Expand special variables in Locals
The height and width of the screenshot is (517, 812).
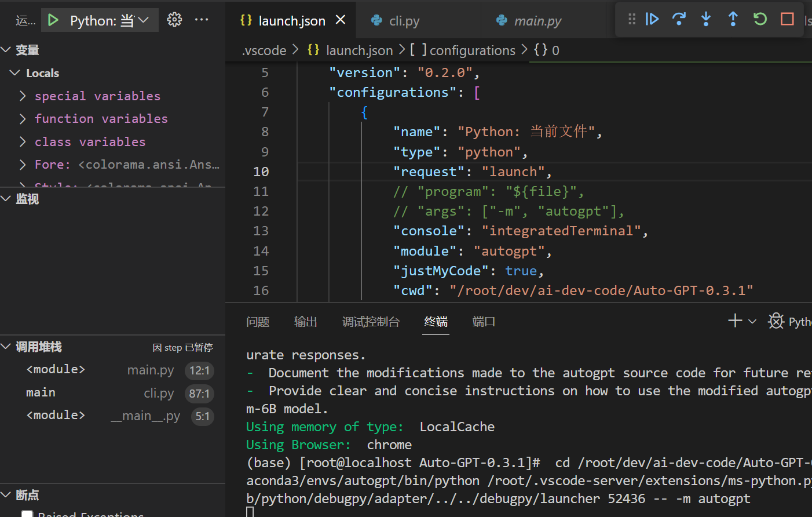pyautogui.click(x=23, y=96)
